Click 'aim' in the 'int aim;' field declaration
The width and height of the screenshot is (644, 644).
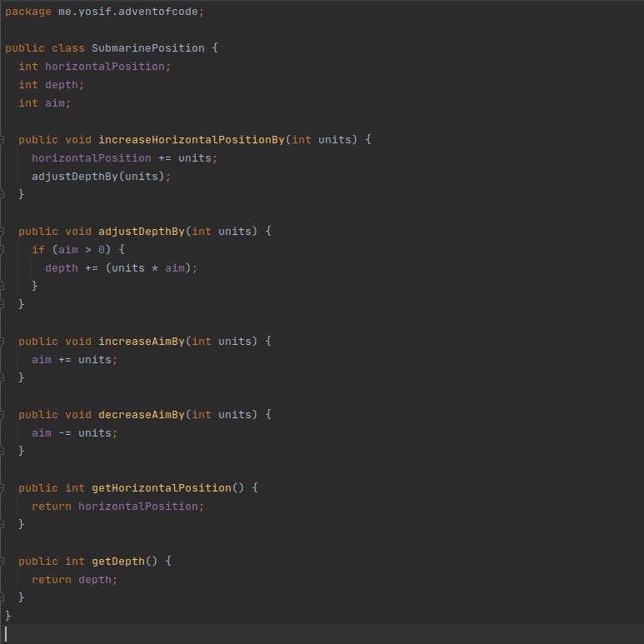[55, 103]
